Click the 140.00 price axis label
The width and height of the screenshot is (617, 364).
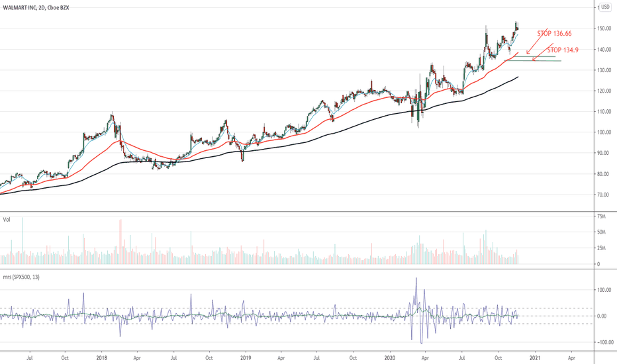tap(604, 50)
